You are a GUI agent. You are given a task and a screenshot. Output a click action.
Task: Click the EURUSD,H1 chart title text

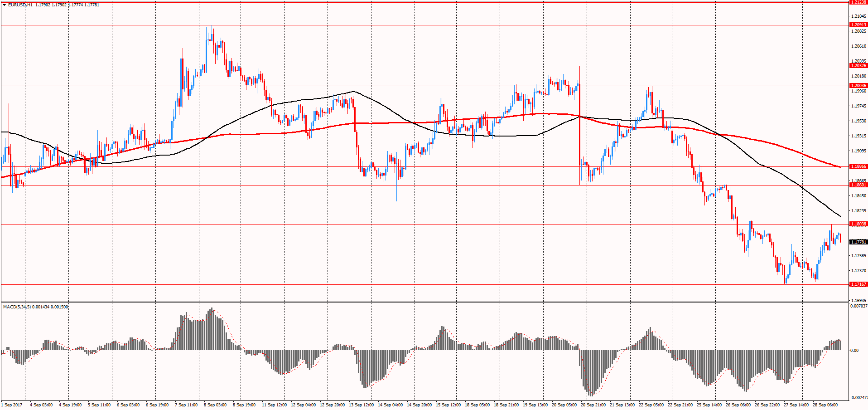point(20,5)
